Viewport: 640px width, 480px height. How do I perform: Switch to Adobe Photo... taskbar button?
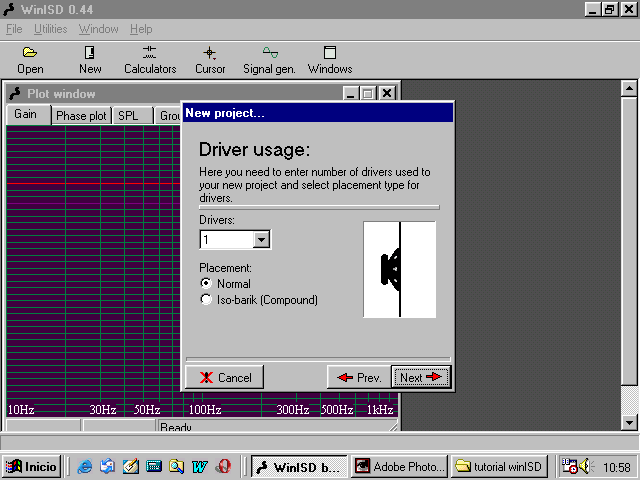pos(400,466)
